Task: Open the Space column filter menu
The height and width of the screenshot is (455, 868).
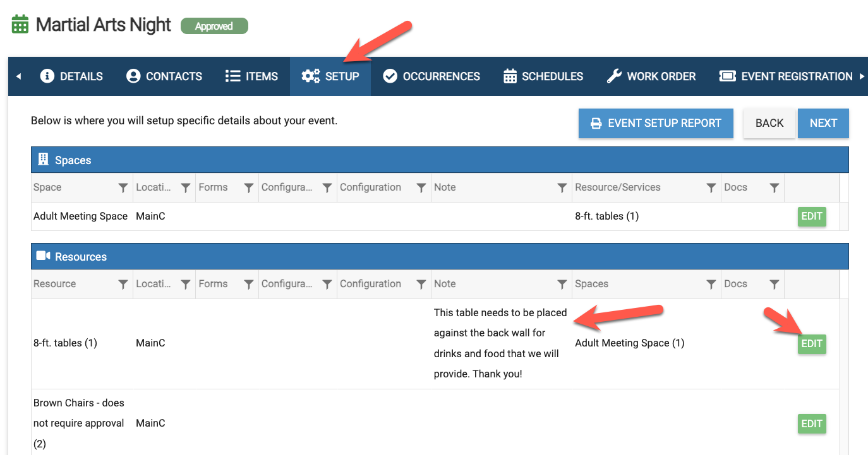Action: point(123,187)
